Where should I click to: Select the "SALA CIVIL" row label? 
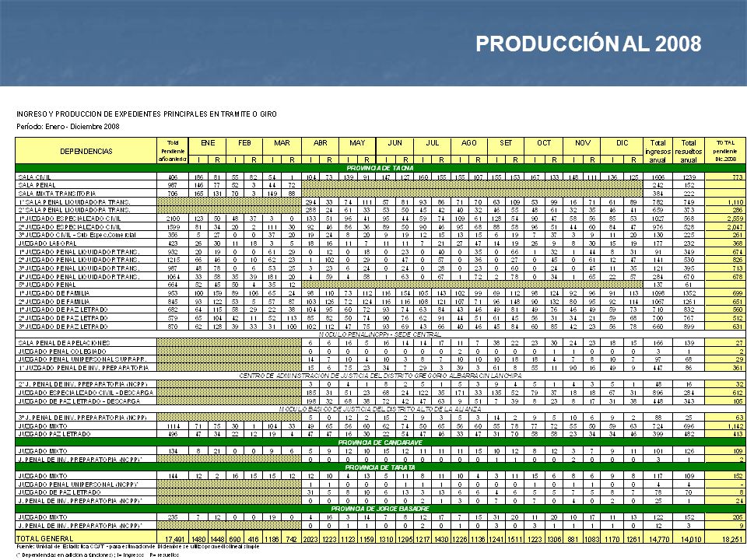click(34, 177)
